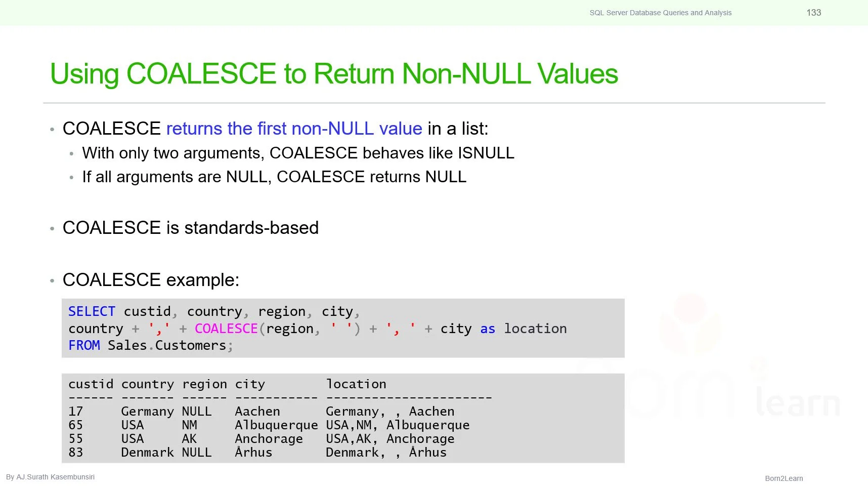Click the "city" column header in results
Image resolution: width=868 pixels, height=488 pixels.
(x=250, y=385)
